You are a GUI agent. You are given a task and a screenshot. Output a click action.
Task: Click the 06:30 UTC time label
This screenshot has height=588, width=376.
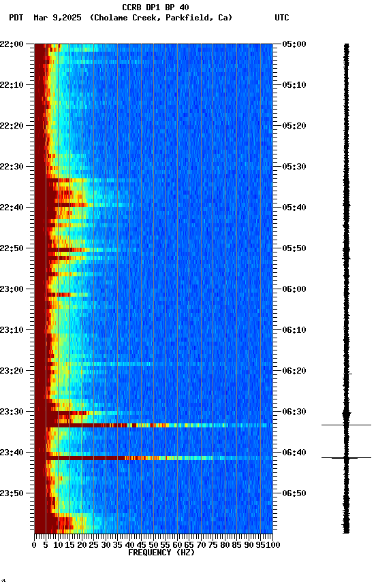(x=294, y=412)
